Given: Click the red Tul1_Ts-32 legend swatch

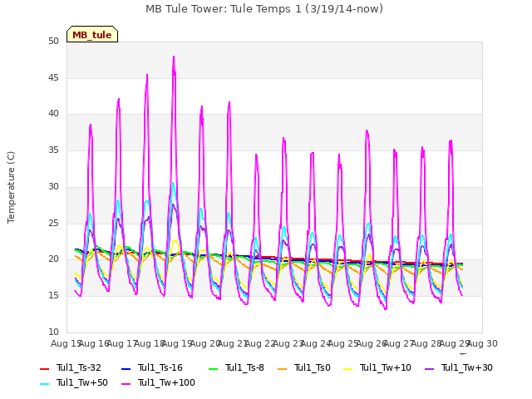Looking at the screenshot, I should click(44, 368).
